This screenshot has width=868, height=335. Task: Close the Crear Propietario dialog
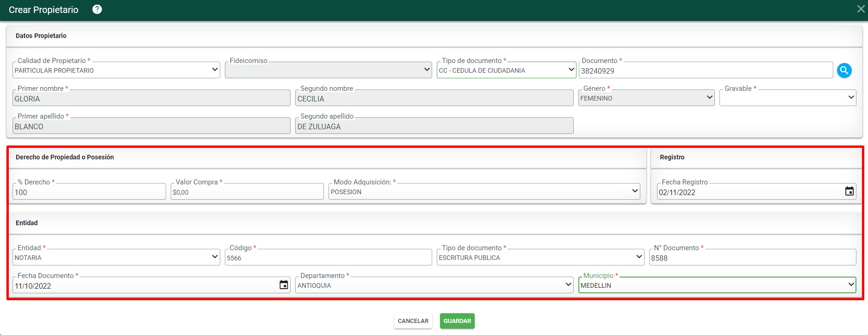pyautogui.click(x=861, y=9)
